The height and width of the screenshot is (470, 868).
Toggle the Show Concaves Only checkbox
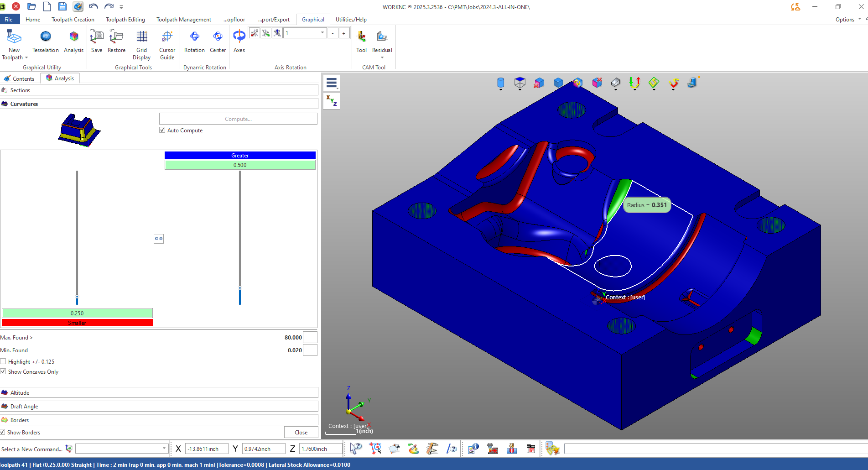tap(3, 371)
